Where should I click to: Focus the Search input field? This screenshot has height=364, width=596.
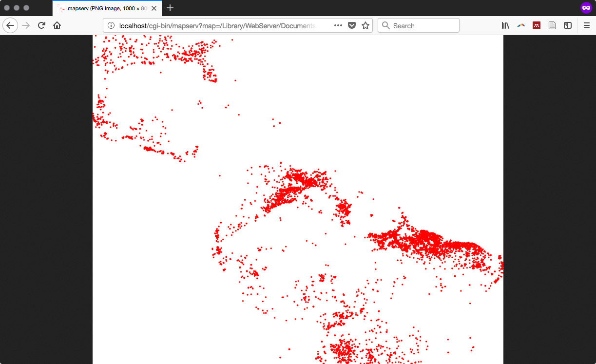click(419, 25)
